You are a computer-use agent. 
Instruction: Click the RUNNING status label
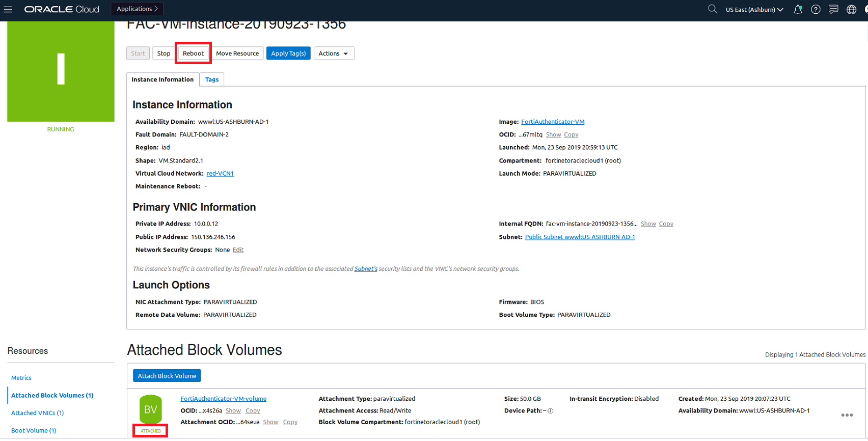(x=61, y=129)
